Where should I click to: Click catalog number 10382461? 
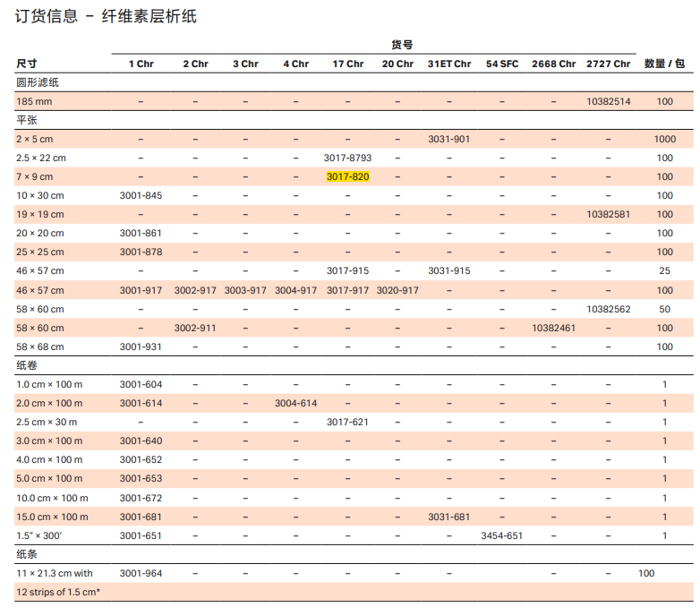[553, 328]
